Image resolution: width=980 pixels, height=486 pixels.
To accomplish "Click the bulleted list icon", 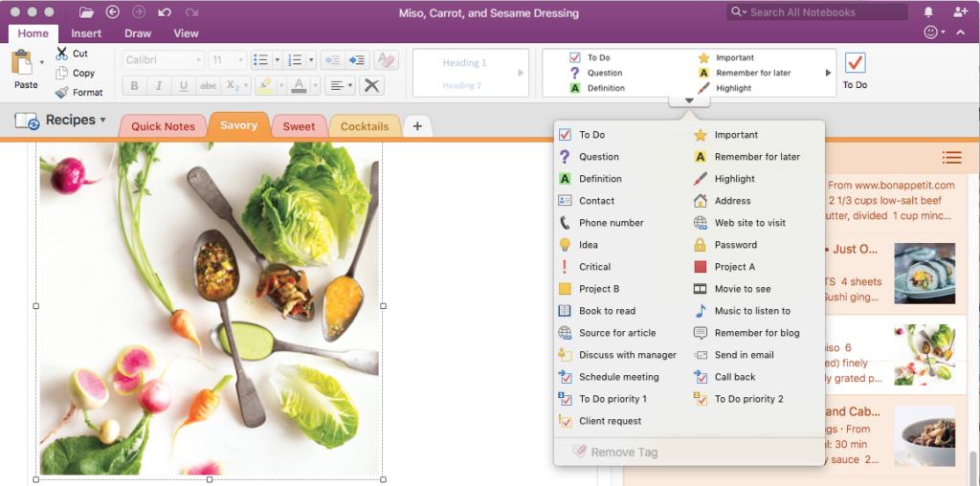I will [261, 60].
